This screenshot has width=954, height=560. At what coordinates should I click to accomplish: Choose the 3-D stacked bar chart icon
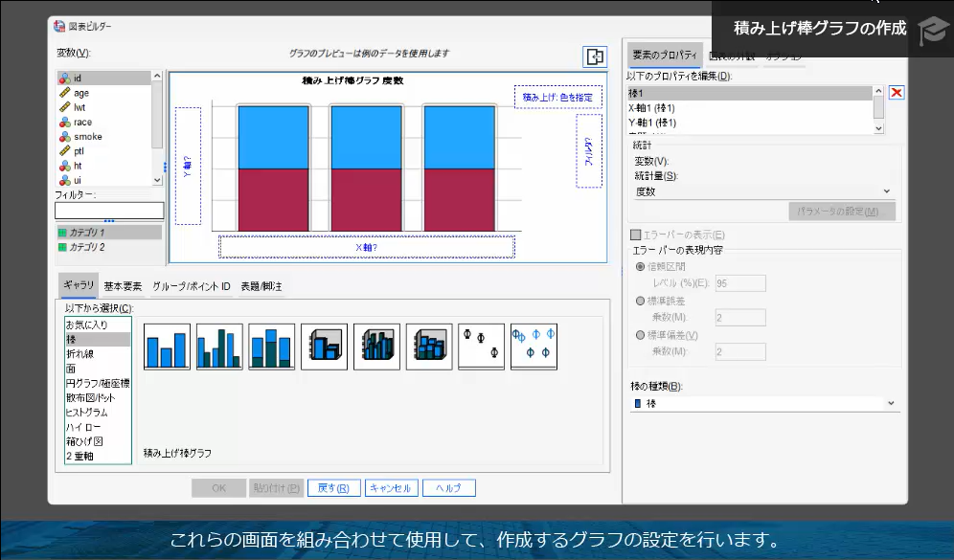point(427,346)
